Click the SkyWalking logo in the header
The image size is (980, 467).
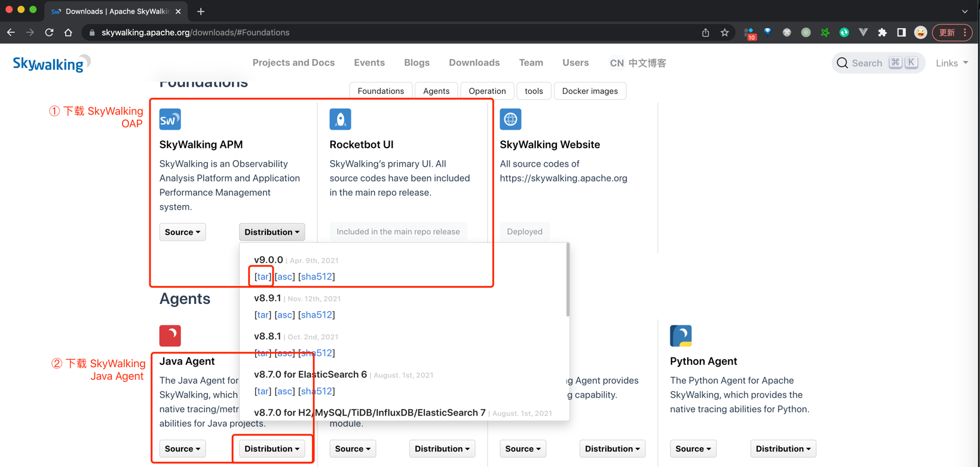[x=51, y=63]
